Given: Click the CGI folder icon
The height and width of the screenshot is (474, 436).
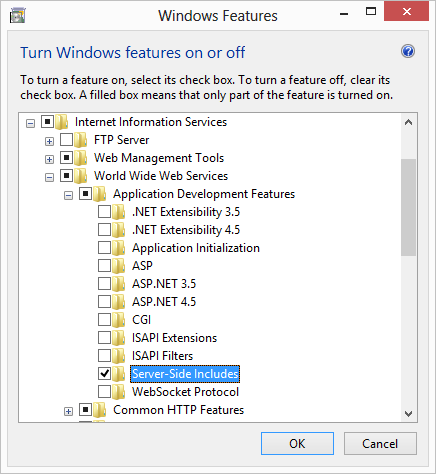Looking at the screenshot, I should tap(118, 320).
